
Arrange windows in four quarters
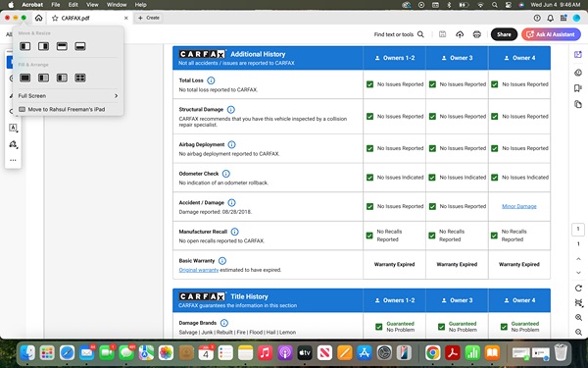[80, 78]
